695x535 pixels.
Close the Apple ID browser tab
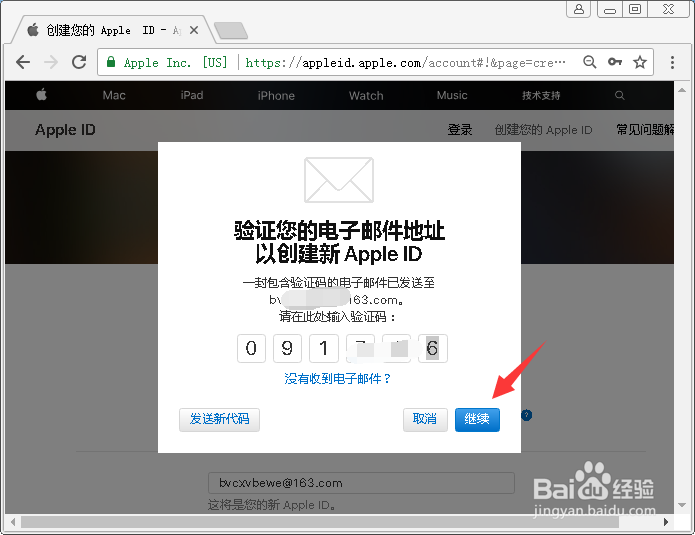194,30
